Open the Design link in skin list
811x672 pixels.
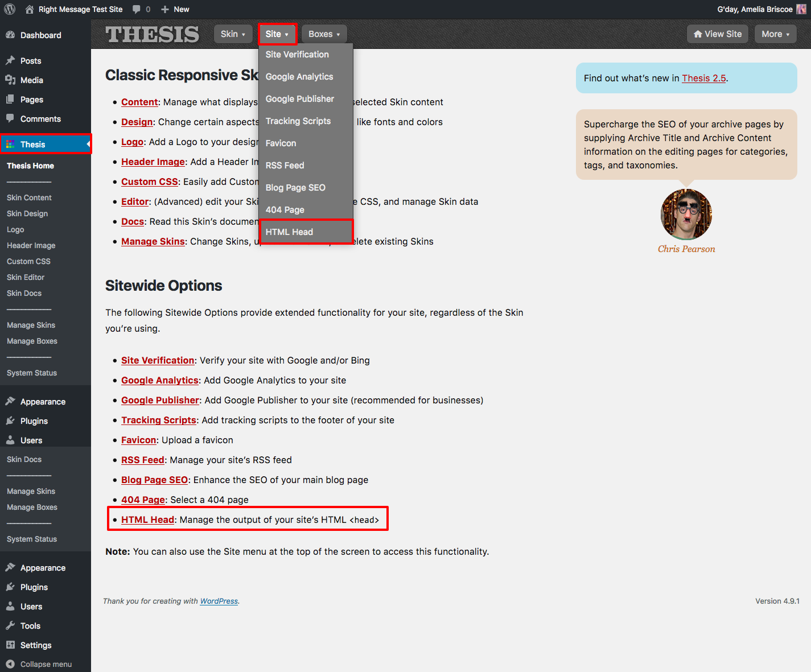137,122
